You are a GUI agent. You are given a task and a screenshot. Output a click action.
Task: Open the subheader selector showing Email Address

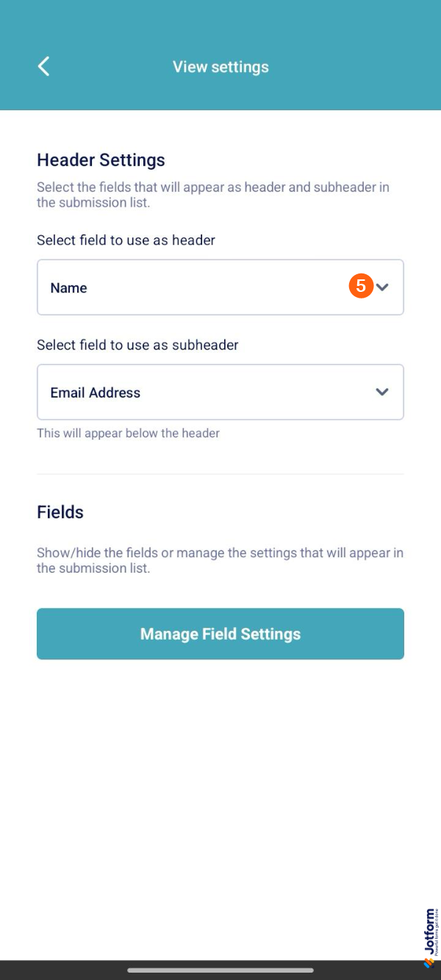point(220,392)
